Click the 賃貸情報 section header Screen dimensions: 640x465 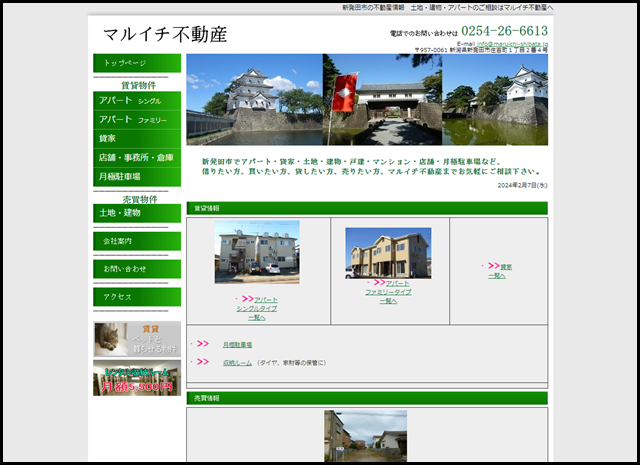[367, 208]
